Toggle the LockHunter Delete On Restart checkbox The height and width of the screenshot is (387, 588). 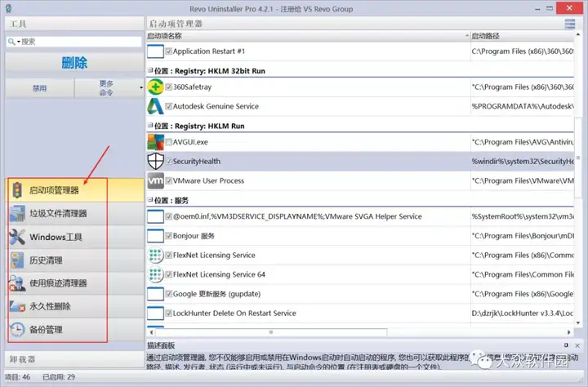point(169,314)
